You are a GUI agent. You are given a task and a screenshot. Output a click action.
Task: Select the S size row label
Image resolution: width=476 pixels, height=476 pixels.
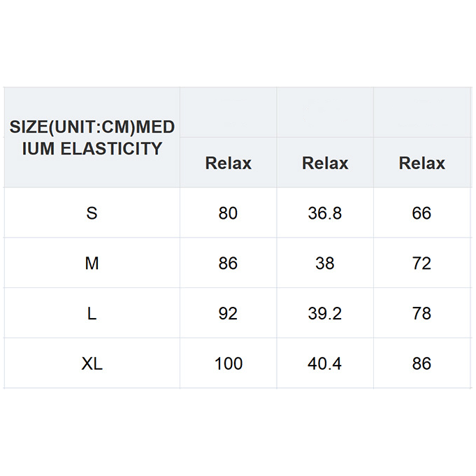point(92,213)
